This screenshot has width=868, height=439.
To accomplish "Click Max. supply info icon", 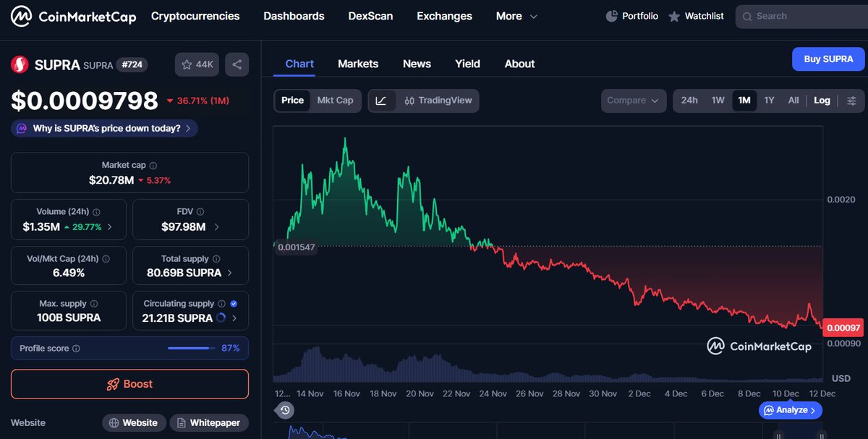I will (x=94, y=304).
